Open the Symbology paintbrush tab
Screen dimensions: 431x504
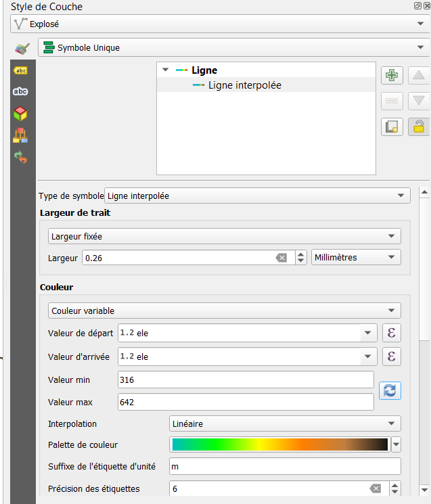[22, 48]
